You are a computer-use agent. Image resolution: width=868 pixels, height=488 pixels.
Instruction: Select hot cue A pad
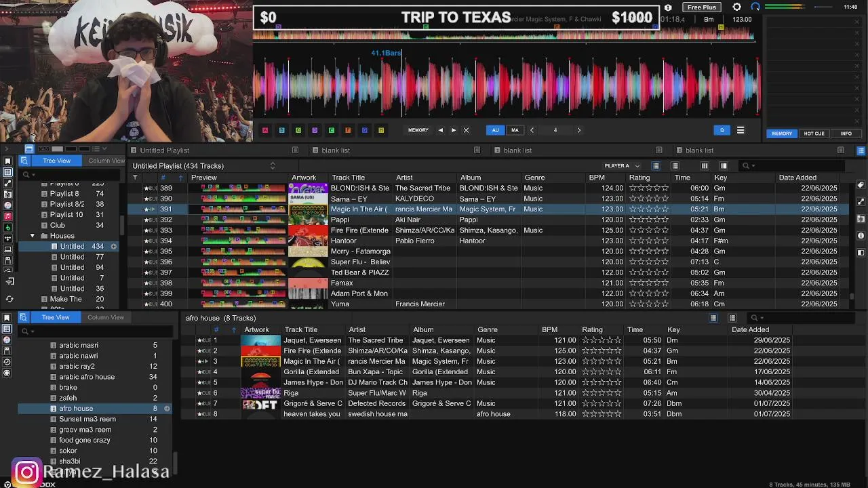click(x=265, y=130)
